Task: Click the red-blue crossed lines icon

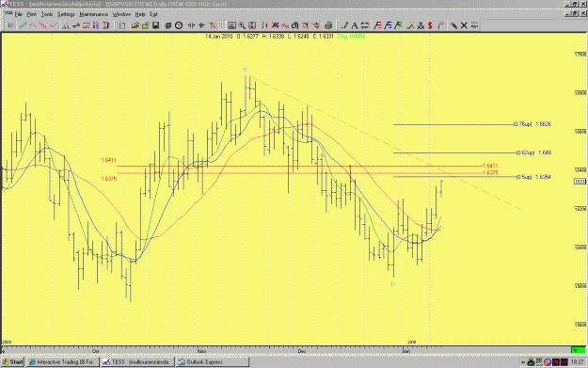Action: 275,25
